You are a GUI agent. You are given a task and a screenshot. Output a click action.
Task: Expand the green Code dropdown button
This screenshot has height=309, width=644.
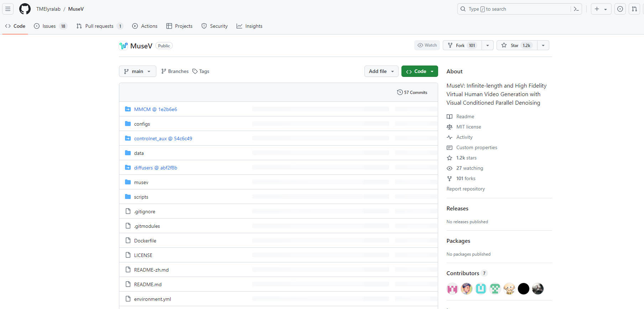[420, 71]
